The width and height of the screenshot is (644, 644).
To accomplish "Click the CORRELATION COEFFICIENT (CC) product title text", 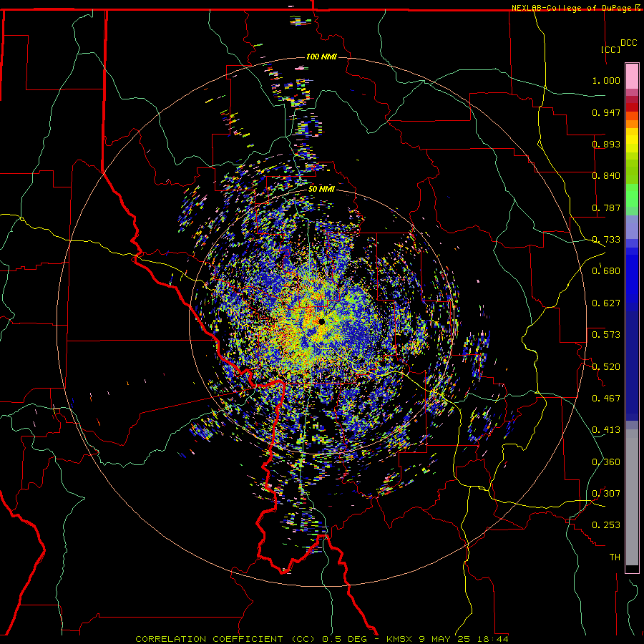I will 225,639.
